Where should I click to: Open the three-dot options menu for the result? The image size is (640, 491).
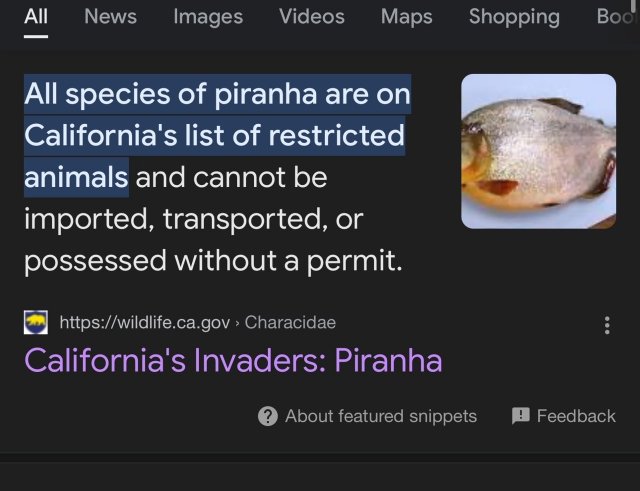pos(606,325)
